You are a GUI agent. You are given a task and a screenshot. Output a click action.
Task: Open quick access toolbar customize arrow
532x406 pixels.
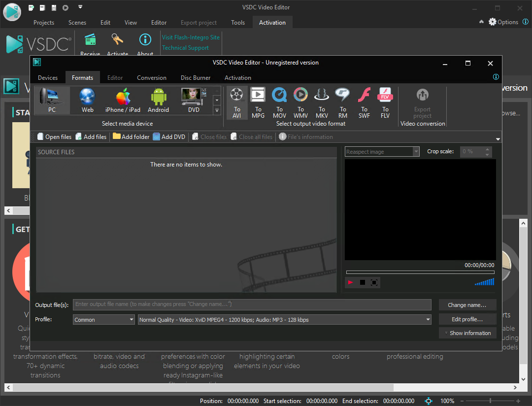point(80,7)
